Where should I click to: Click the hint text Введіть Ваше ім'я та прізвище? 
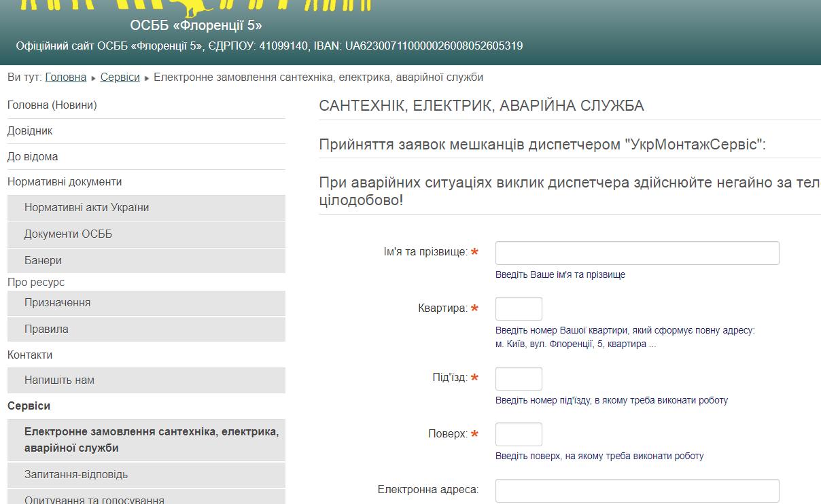[560, 275]
